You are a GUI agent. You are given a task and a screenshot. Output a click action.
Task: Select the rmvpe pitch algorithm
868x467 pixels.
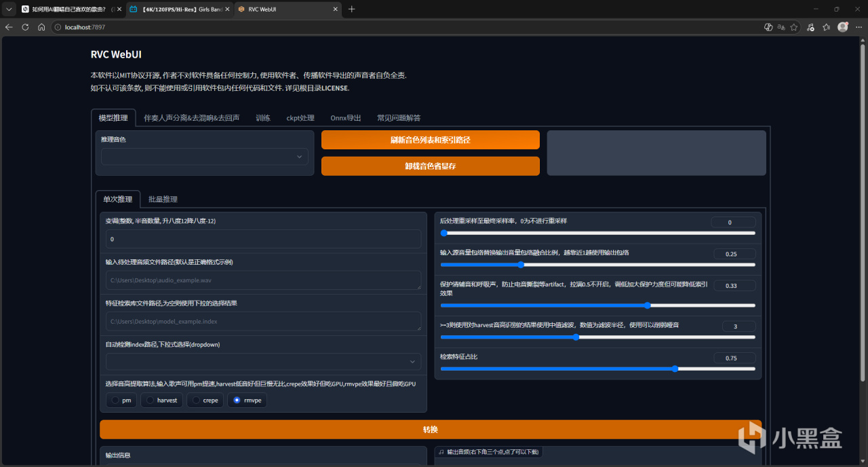tap(247, 400)
